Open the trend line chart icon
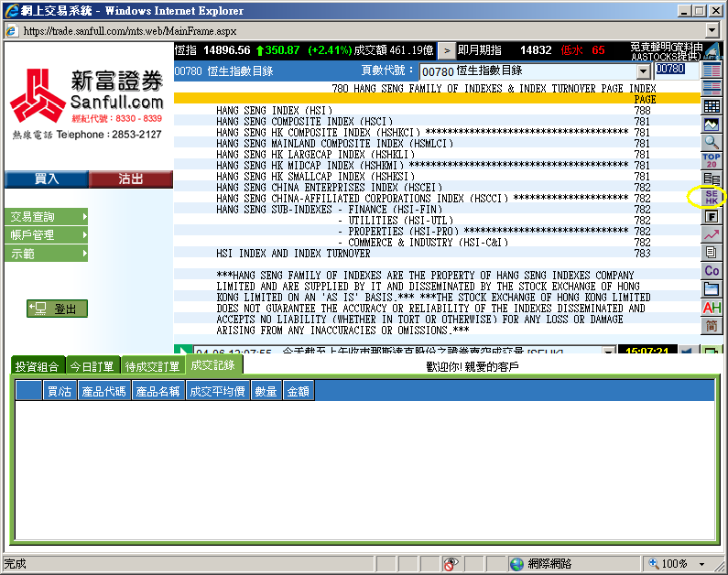The image size is (728, 575). coord(712,234)
